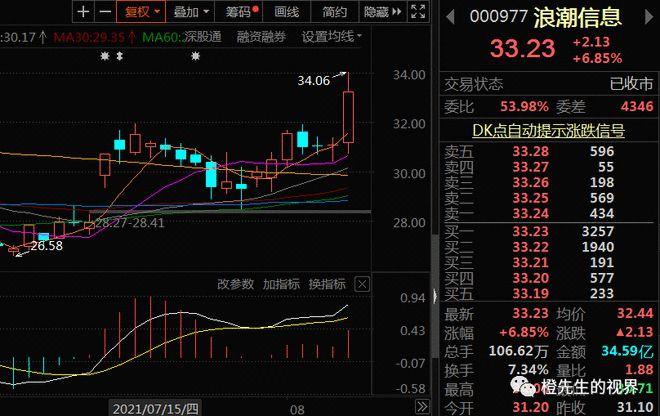Viewport: 660px width, 416px height.
Task: Open 设置均线 dropdown
Action: click(331, 37)
